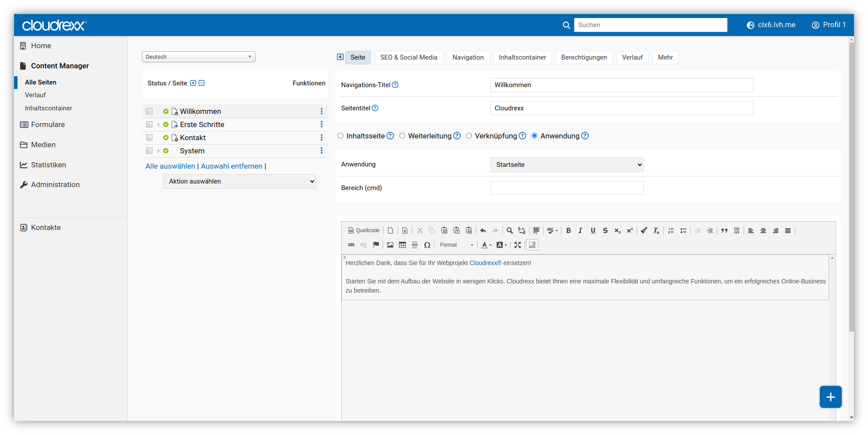Viewport: 868px width, 435px height.
Task: Open the Anwendung Startseite dropdown
Action: pos(567,165)
